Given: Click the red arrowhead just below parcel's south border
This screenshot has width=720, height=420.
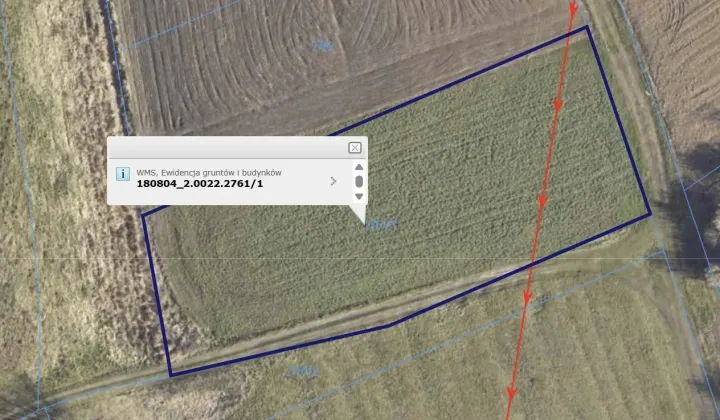Looking at the screenshot, I should [527, 298].
